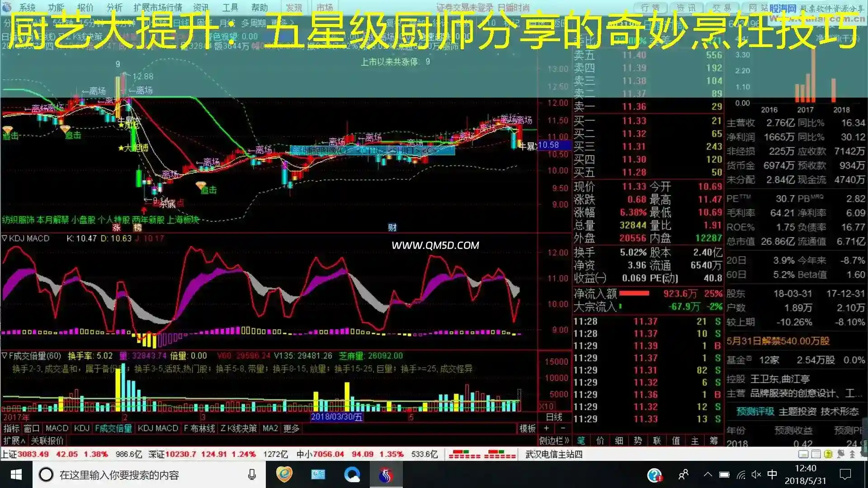Screen dimensions: 868x488
Task: Open the 报价 menu
Action: click(x=85, y=7)
